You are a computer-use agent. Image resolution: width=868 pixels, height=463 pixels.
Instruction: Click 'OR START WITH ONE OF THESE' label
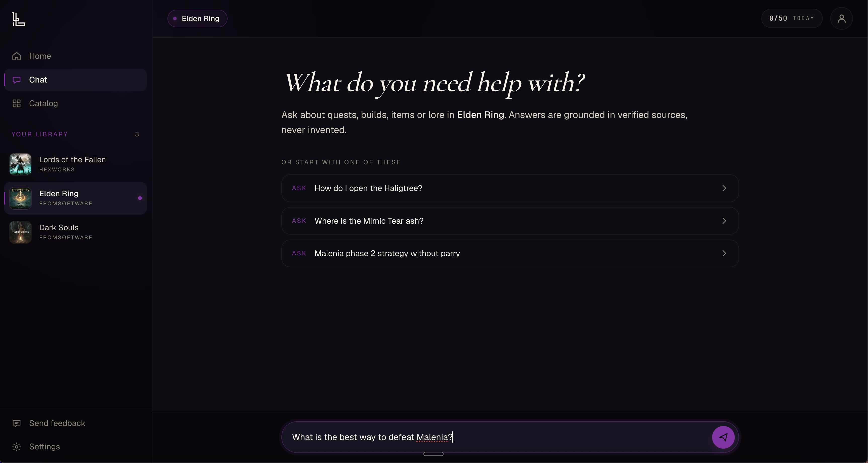click(341, 162)
